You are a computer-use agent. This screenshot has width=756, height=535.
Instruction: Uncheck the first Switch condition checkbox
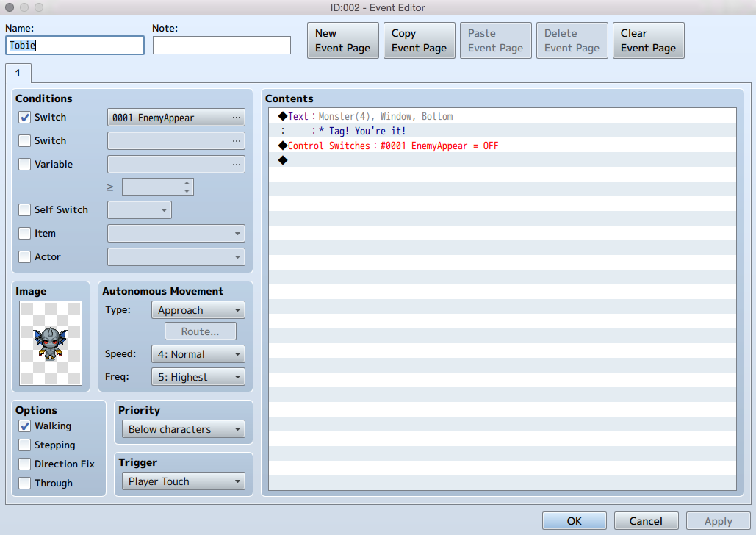pyautogui.click(x=24, y=118)
